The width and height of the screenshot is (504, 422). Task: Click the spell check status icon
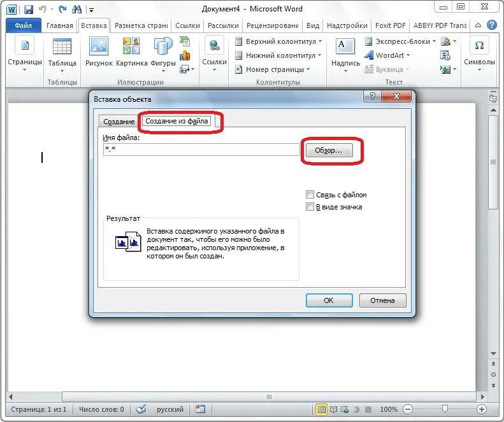(x=141, y=409)
